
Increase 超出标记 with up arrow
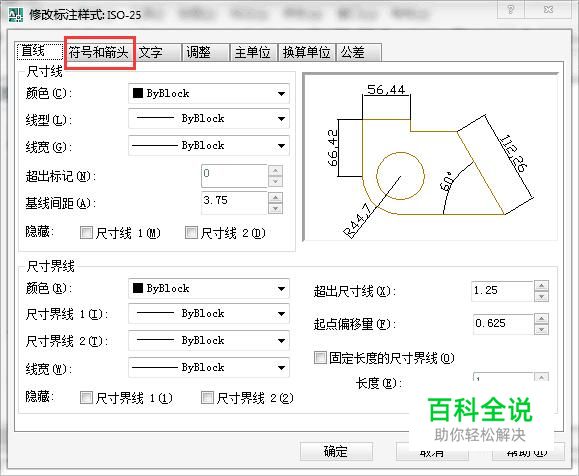[275, 171]
